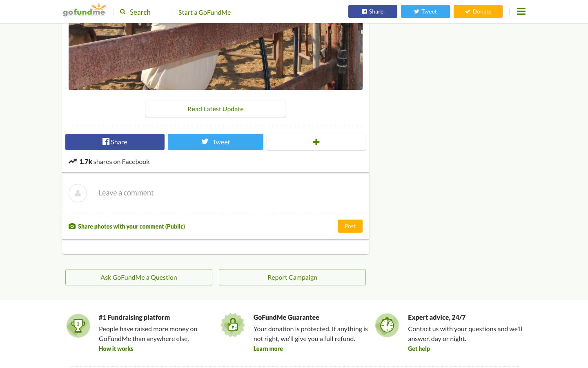The height and width of the screenshot is (368, 588).
Task: Click the stopwatch Expert advice icon
Action: click(387, 325)
